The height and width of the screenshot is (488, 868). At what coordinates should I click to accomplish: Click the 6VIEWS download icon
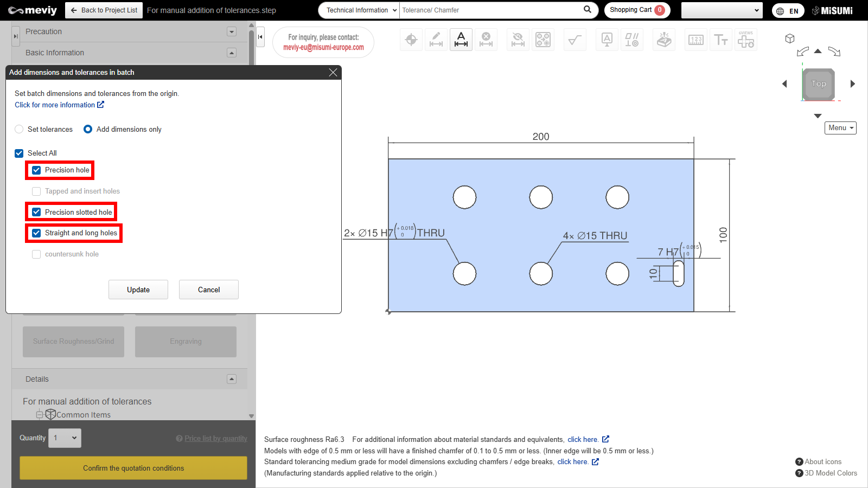point(746,40)
